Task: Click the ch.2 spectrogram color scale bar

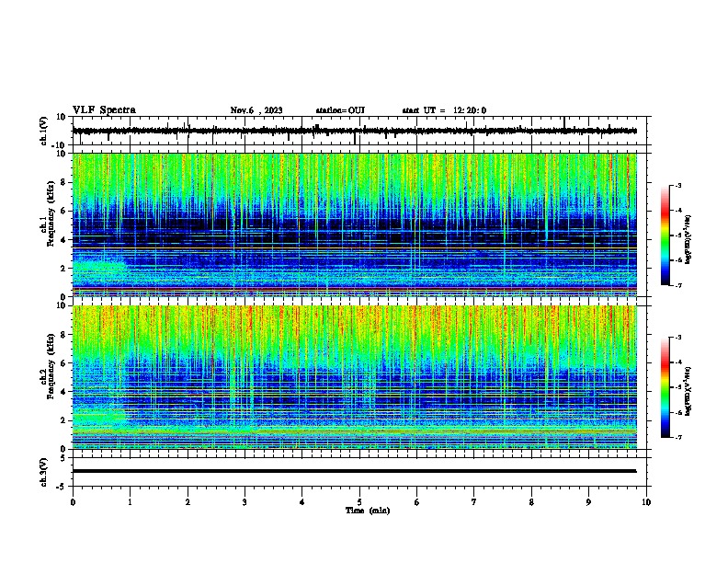Action: click(x=665, y=387)
